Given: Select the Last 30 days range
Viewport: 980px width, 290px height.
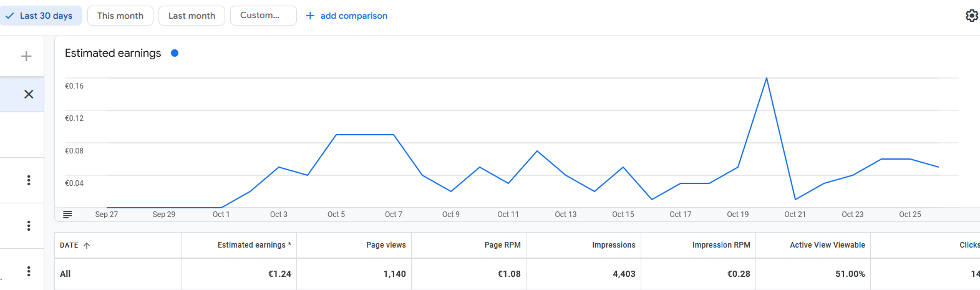Looking at the screenshot, I should (x=40, y=16).
